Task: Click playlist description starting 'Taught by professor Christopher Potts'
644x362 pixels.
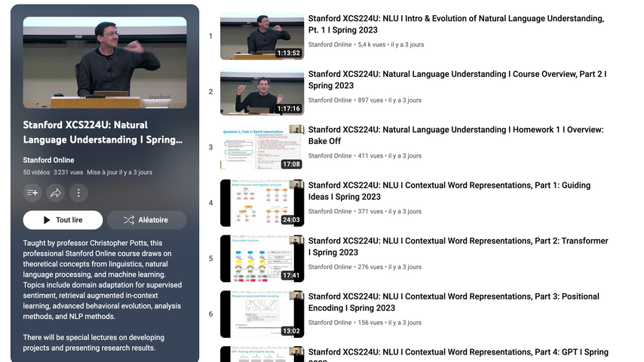Action: (103, 280)
